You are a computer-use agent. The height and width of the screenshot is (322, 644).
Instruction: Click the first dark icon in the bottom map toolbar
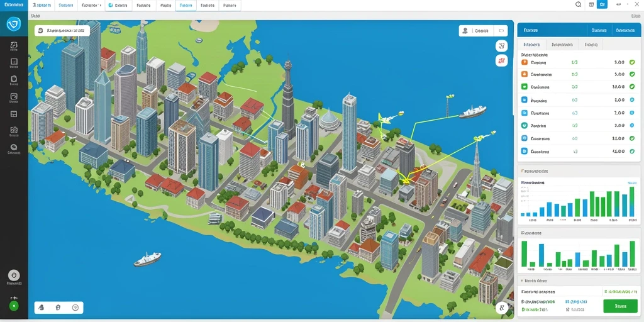(x=41, y=307)
